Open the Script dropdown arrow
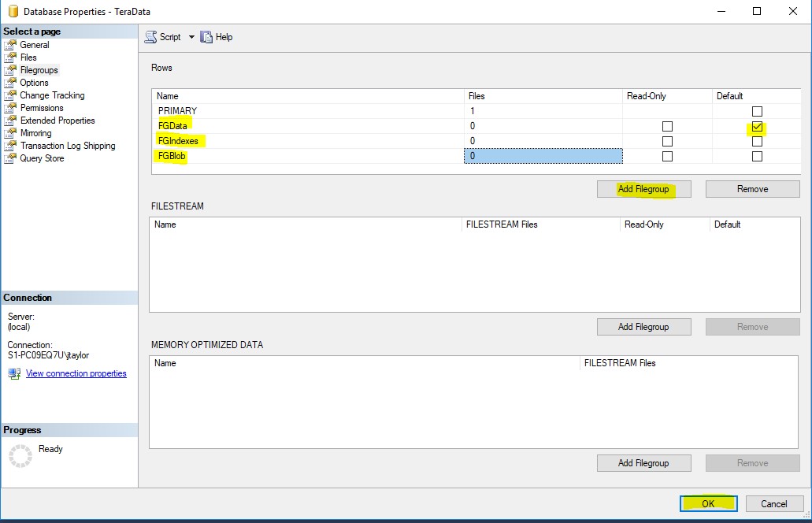 191,37
